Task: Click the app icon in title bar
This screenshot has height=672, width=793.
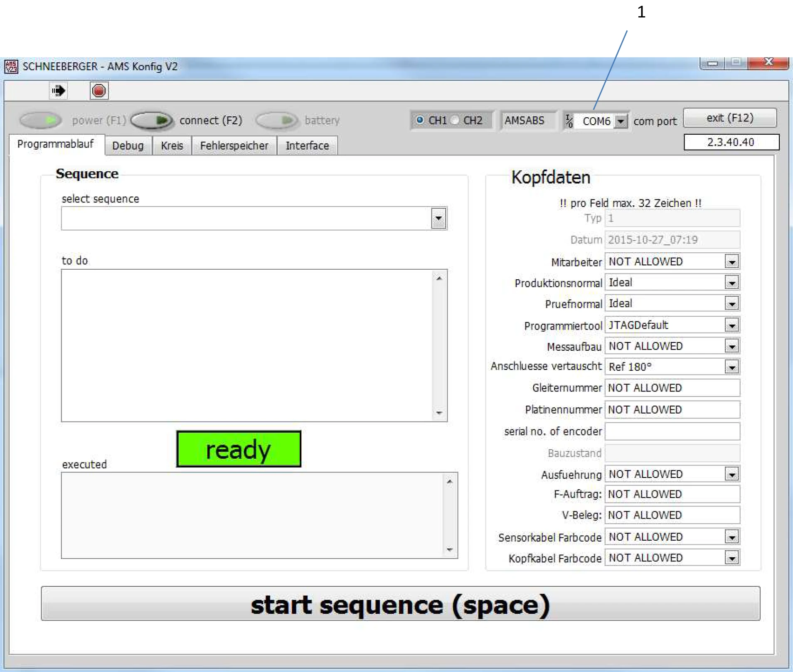Action: pos(11,66)
